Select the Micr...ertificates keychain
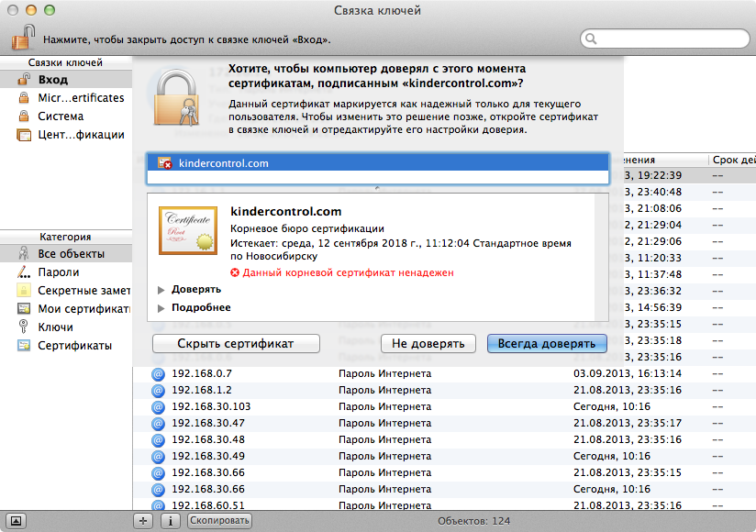This screenshot has height=532, width=756. [x=66, y=98]
